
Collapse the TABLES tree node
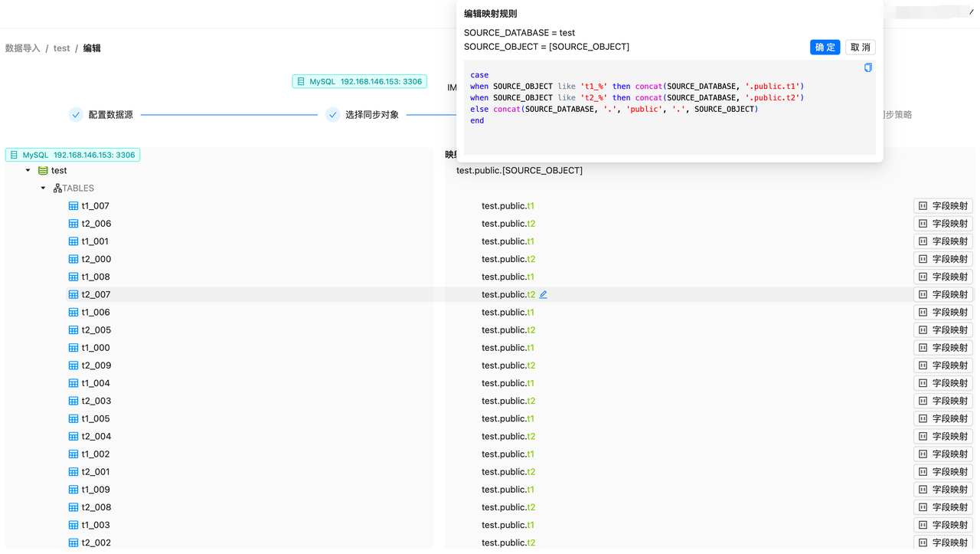coord(44,188)
